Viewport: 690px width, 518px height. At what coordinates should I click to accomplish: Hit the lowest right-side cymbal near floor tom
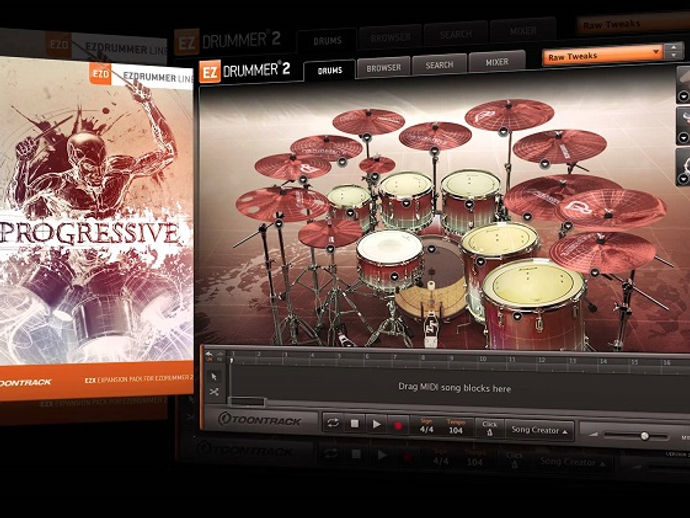click(x=601, y=251)
